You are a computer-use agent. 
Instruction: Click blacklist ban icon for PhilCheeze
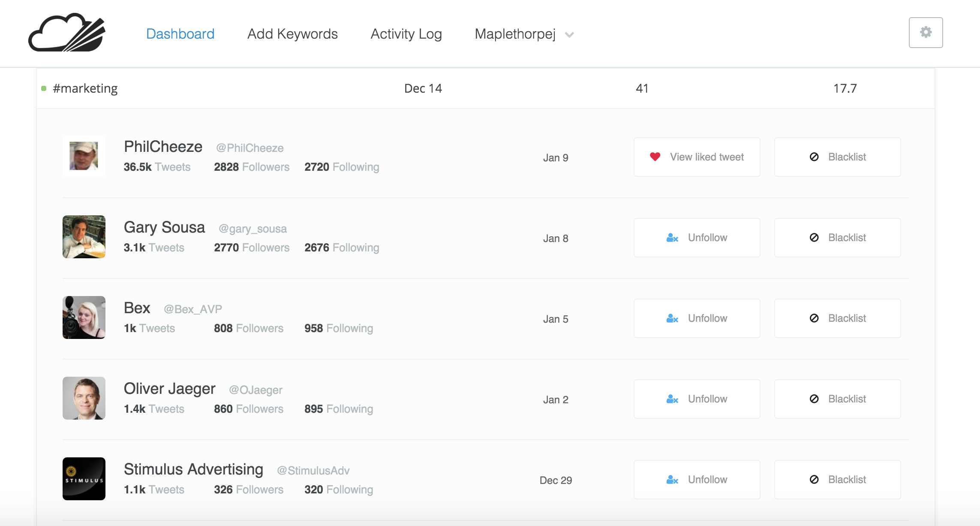(x=814, y=157)
